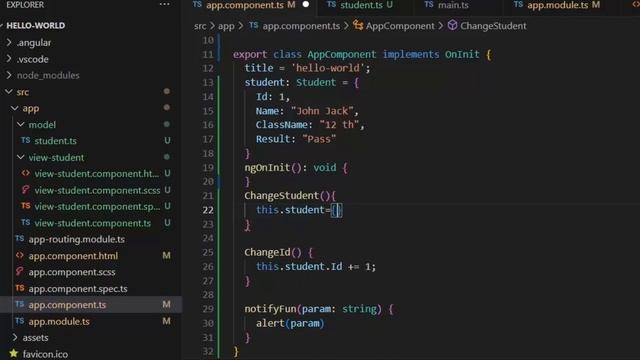Screen dimensions: 640x360
Task: Click line number 22 in the gutter
Action: 208,210
